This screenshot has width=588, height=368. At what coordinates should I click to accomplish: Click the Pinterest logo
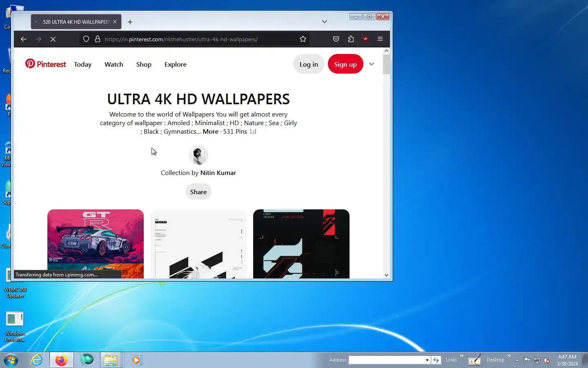[45, 64]
